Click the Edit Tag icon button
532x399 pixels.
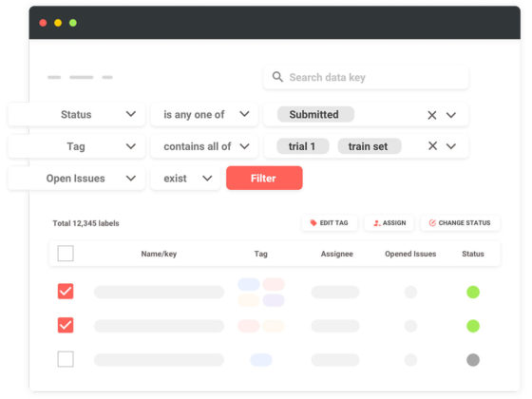click(x=329, y=223)
